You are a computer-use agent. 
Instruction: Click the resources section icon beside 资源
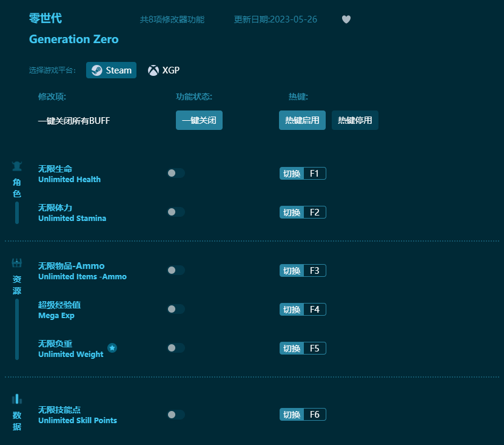(16, 263)
